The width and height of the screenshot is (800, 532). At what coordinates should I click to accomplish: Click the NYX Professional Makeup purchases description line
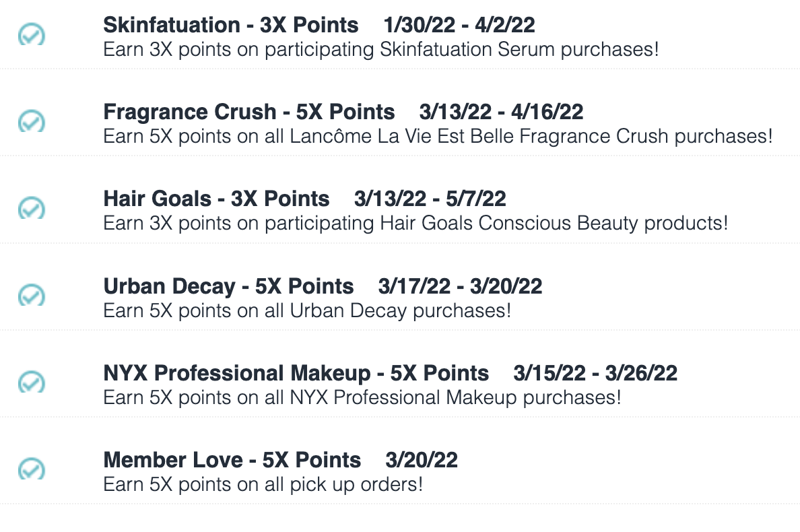pyautogui.click(x=362, y=398)
